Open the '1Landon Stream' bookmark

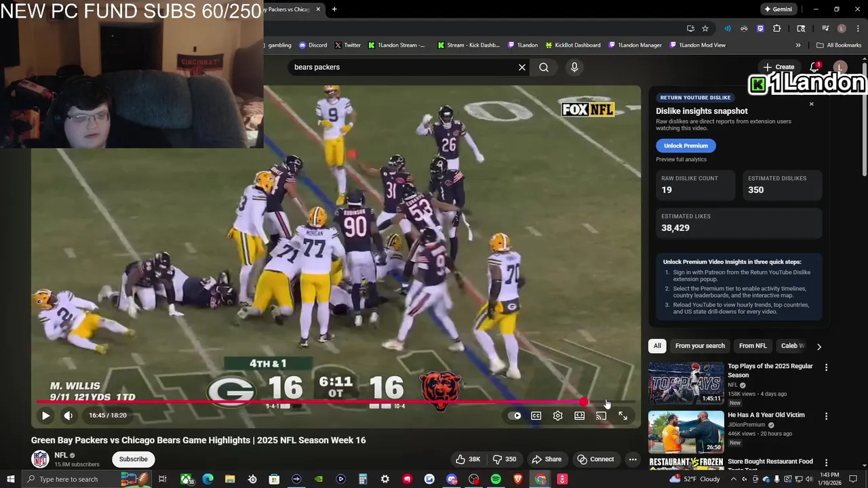point(397,45)
